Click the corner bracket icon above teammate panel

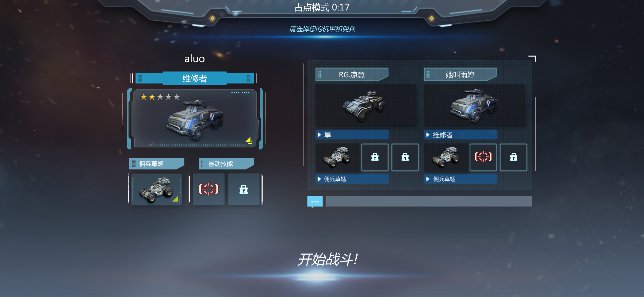coord(533,58)
